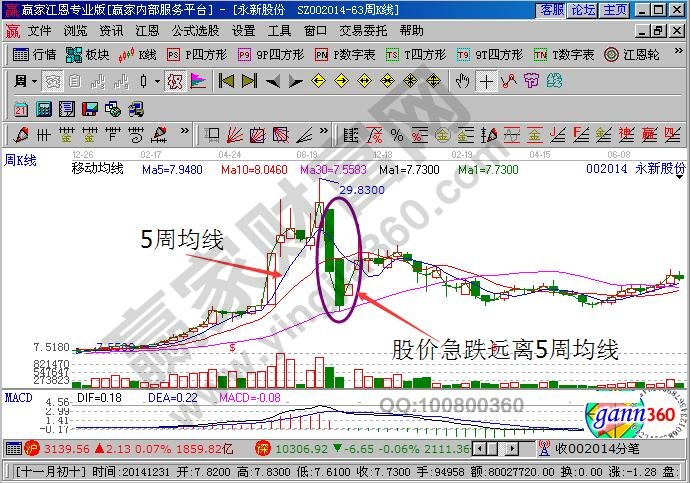Viewport: 690px width, 483px height.
Task: Open the 公式选股 menu
Action: coord(195,30)
